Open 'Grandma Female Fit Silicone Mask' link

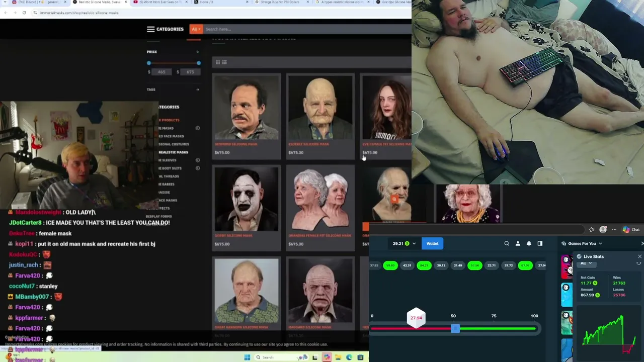click(x=319, y=235)
